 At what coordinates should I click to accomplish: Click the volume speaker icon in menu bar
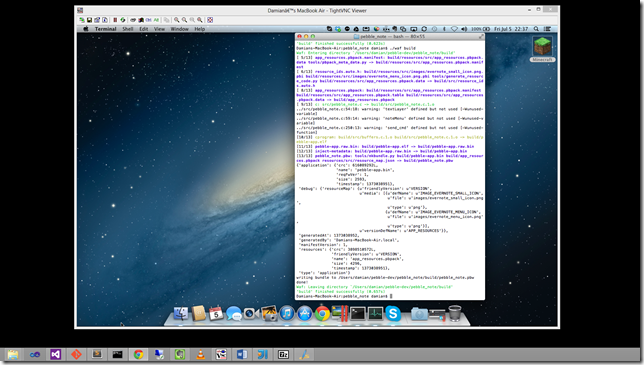click(464, 29)
